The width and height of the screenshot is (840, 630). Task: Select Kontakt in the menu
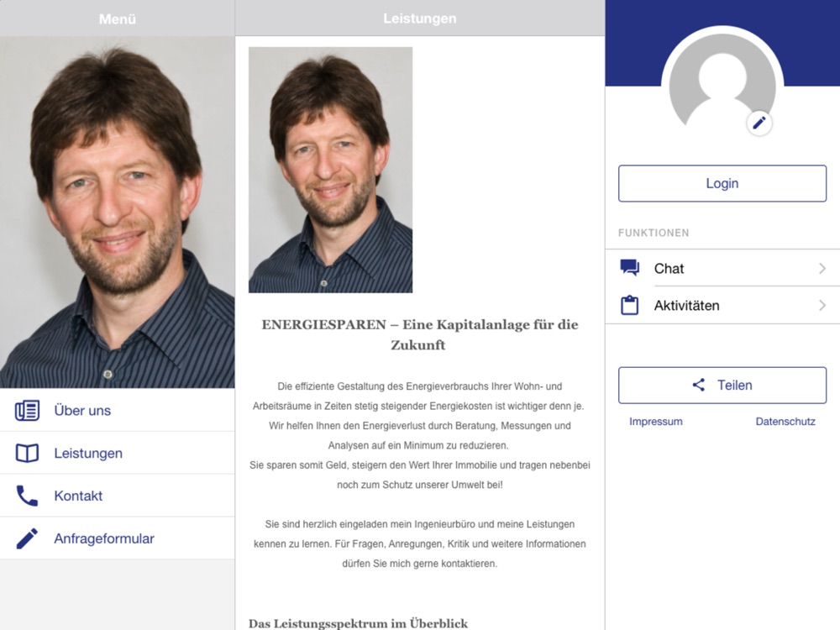118,496
